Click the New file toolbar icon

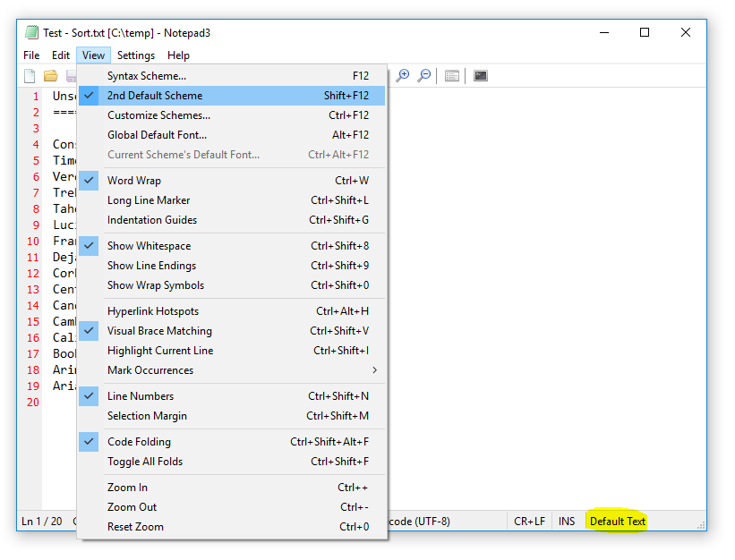30,76
